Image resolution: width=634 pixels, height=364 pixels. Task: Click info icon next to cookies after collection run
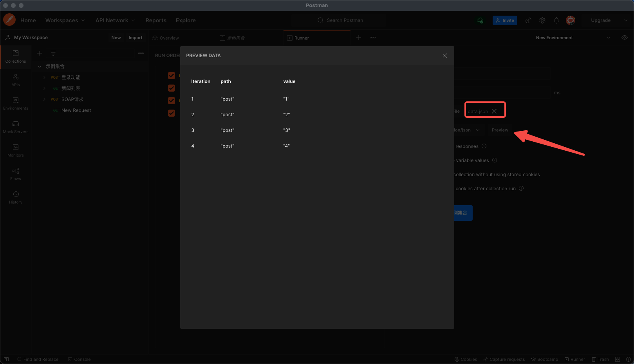(521, 188)
